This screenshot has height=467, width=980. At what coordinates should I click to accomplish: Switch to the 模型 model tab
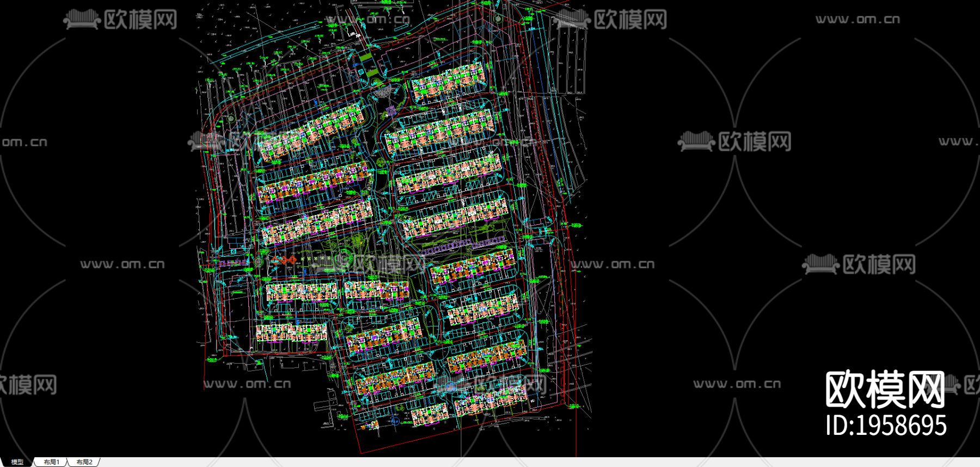click(17, 462)
